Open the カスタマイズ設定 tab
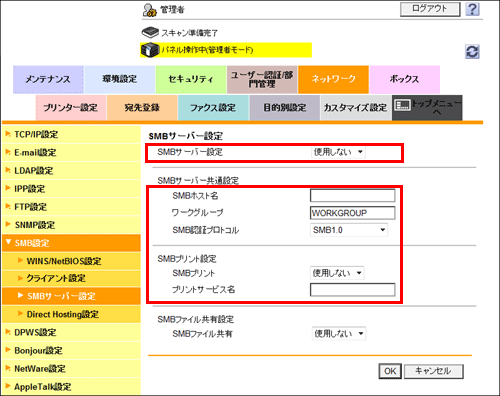500x396 pixels. coord(356,108)
